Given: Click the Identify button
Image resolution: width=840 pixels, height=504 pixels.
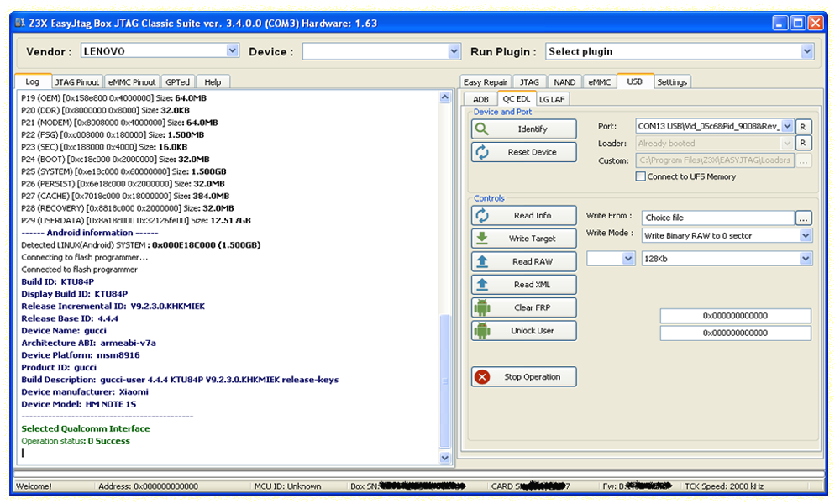Looking at the screenshot, I should tap(524, 129).
